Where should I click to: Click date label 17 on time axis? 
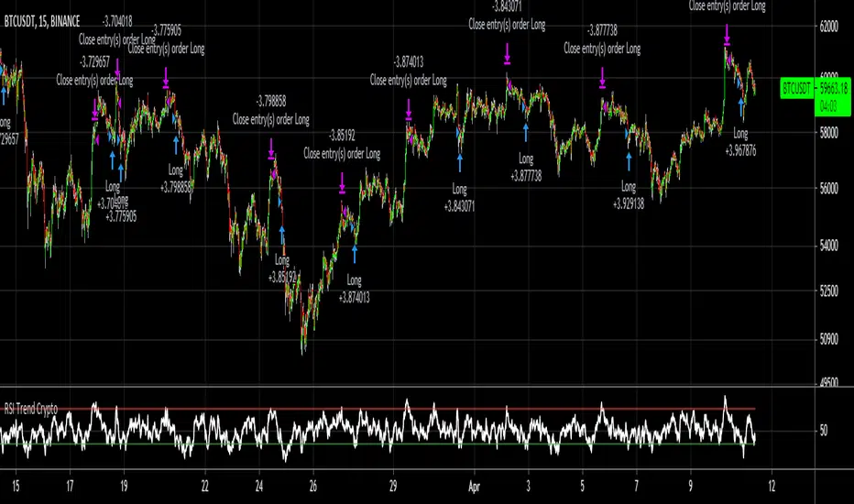tap(70, 486)
